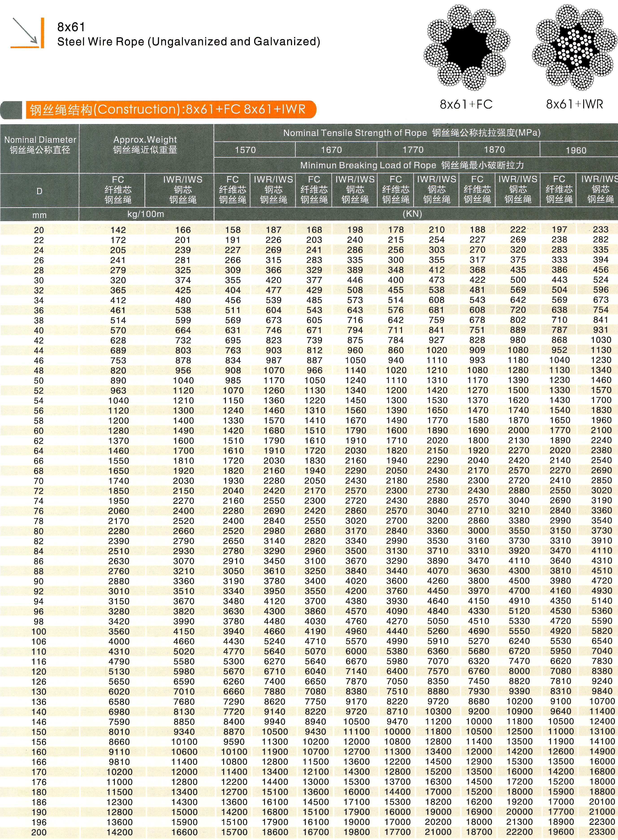Image resolution: width=618 pixels, height=840 pixels.
Task: Click value 2100 at the end of the 60 mm row
Action: 602,430
